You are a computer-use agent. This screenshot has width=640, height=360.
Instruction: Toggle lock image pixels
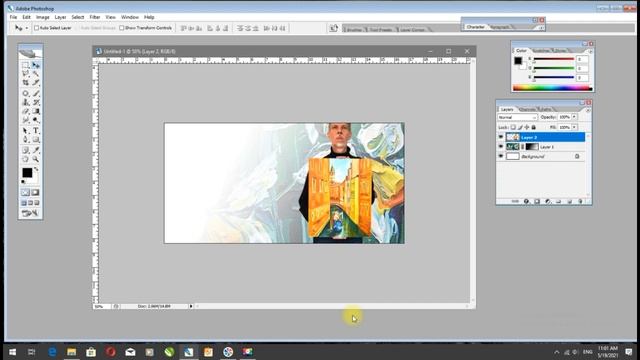click(x=520, y=127)
